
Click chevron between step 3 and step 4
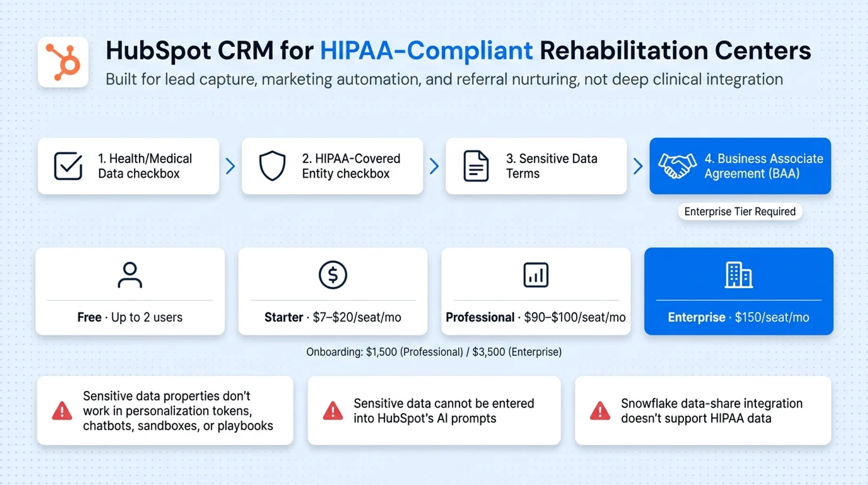(638, 166)
